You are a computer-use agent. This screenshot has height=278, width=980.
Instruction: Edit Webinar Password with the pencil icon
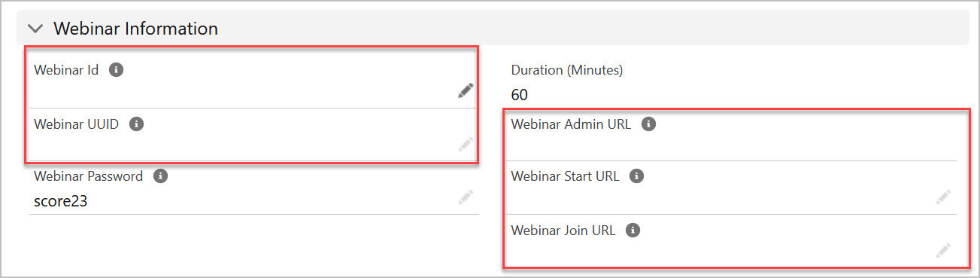466,197
